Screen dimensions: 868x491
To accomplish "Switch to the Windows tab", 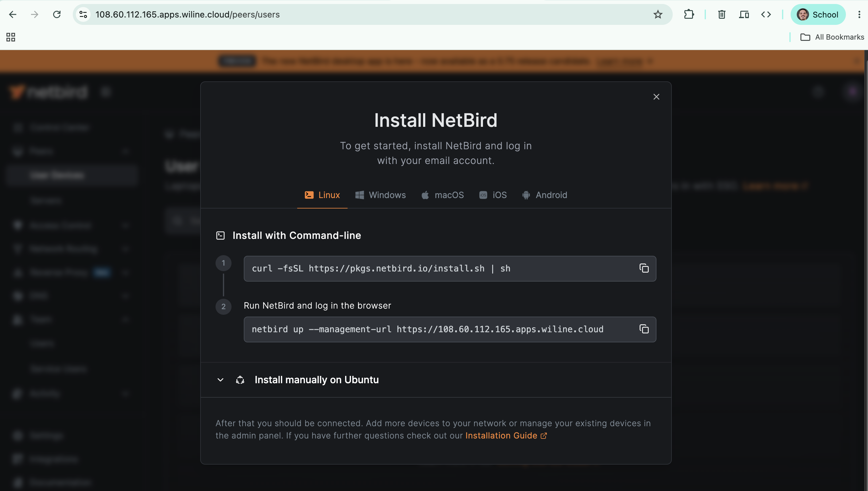I will [x=380, y=195].
